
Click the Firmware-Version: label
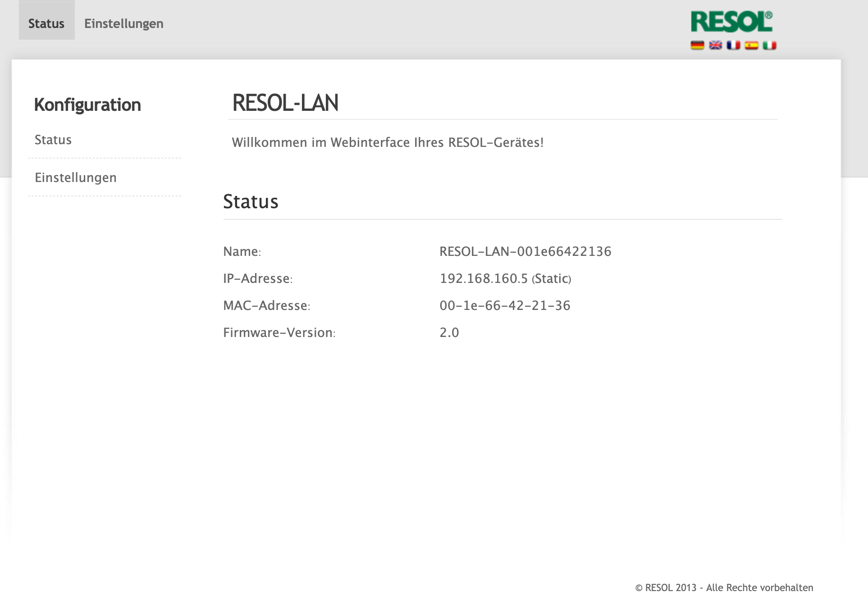279,332
